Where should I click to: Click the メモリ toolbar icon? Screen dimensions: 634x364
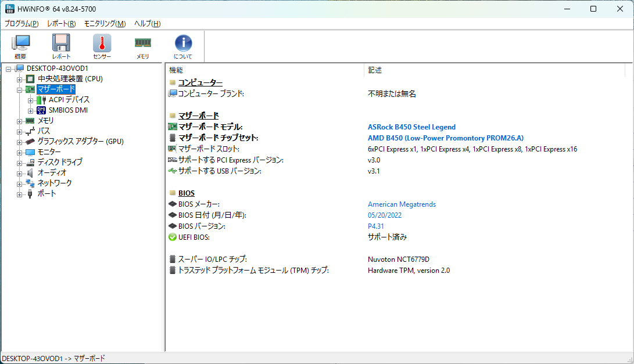click(x=142, y=46)
